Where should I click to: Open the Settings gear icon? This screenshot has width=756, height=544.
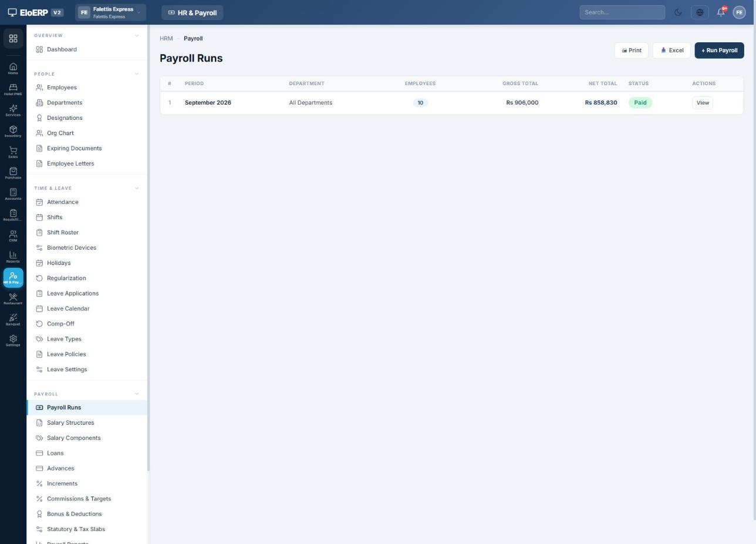click(x=13, y=341)
